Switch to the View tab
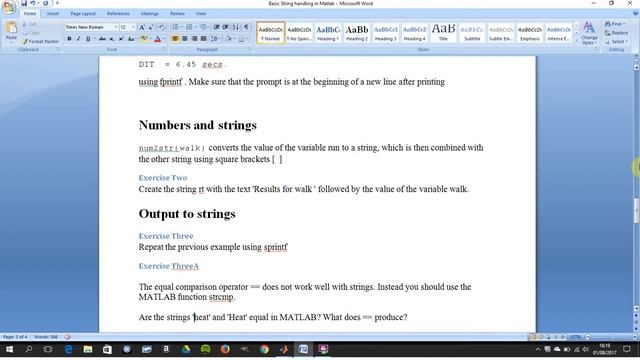 (201, 13)
